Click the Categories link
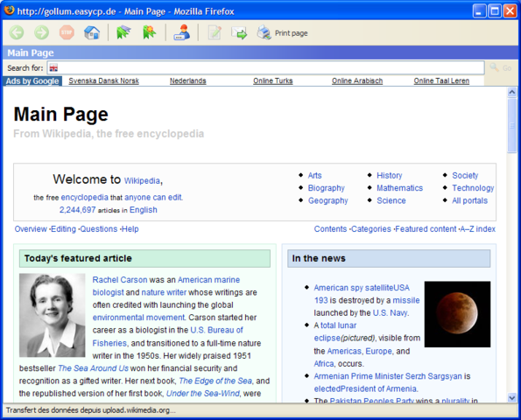Image resolution: width=521 pixels, height=420 pixels. pos(371,229)
